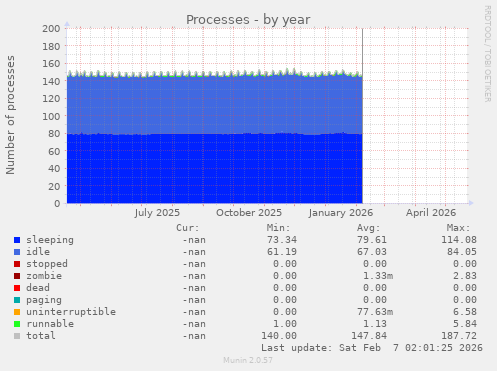Click the 200 y-axis tick label
This screenshot has width=497, height=371.
click(x=51, y=29)
